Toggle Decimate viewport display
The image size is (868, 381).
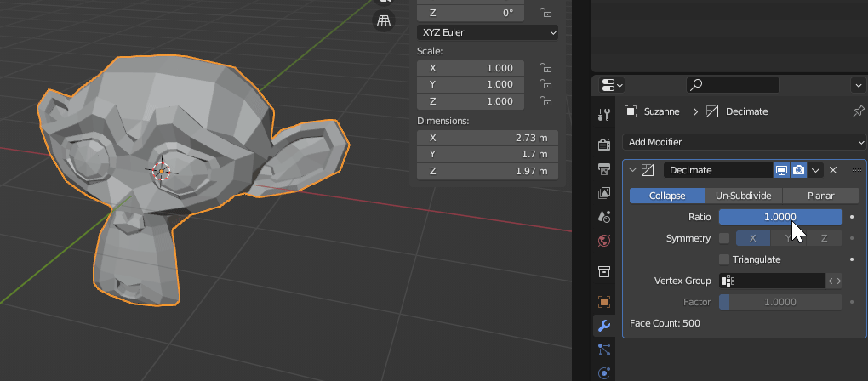tap(781, 170)
